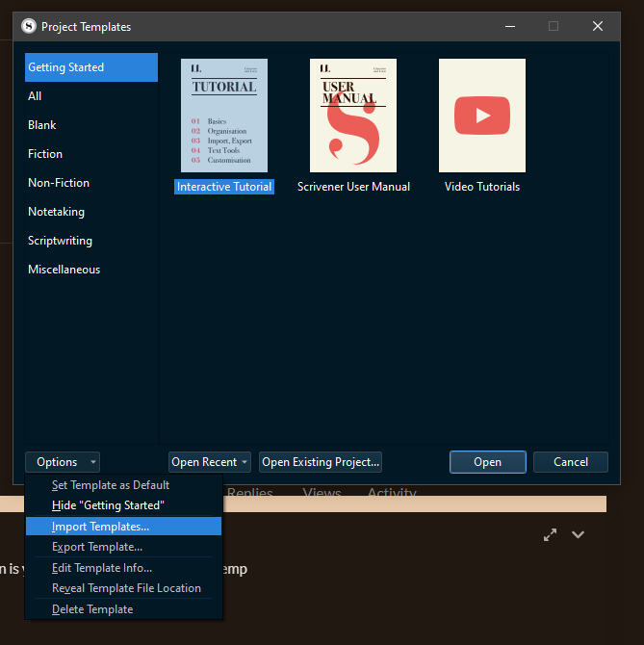
Task: Click the Open button
Action: (x=488, y=462)
